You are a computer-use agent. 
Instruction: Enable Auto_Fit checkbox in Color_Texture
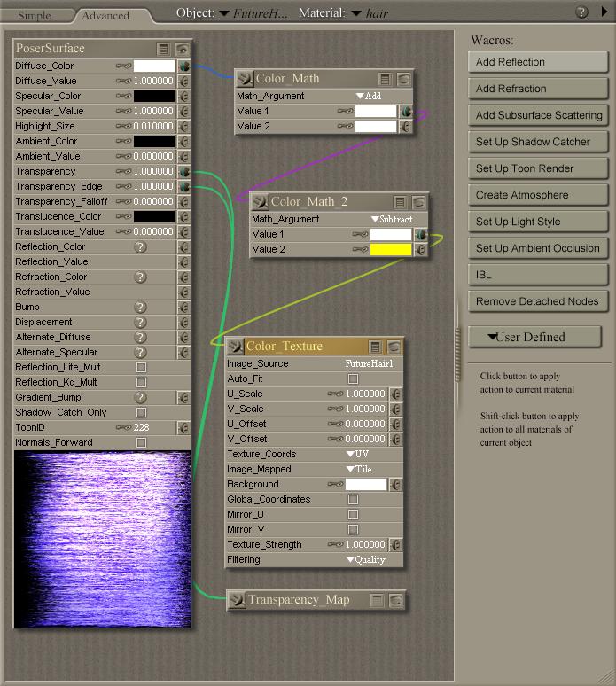pos(353,378)
